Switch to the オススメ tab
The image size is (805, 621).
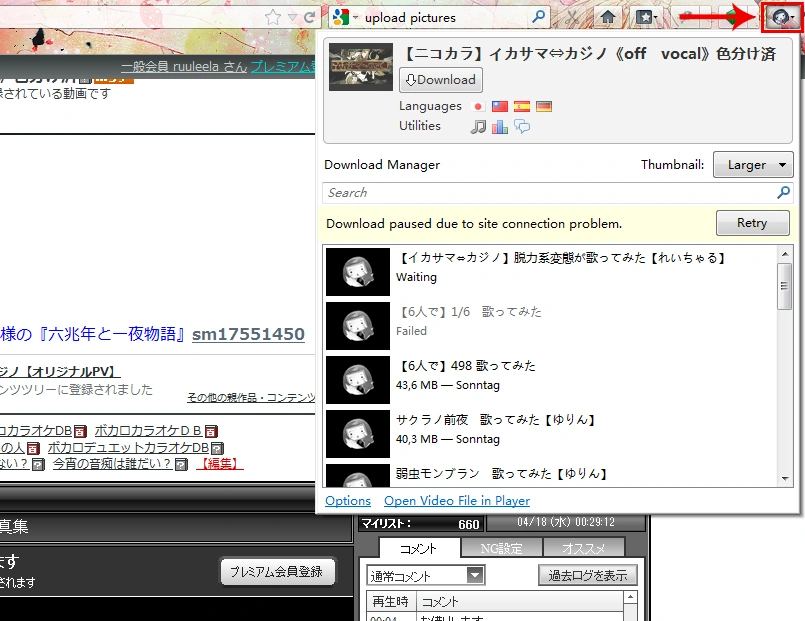tap(584, 549)
